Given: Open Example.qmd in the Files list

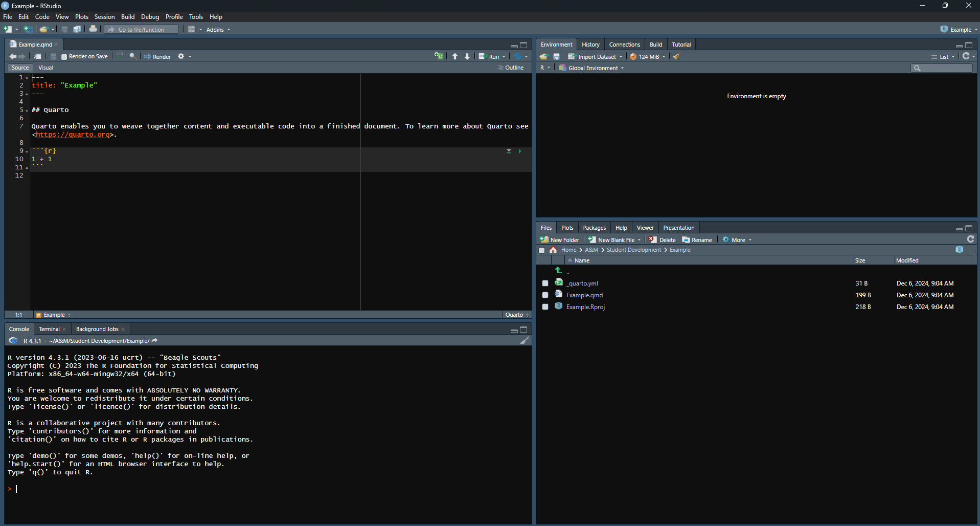Looking at the screenshot, I should click(x=584, y=295).
